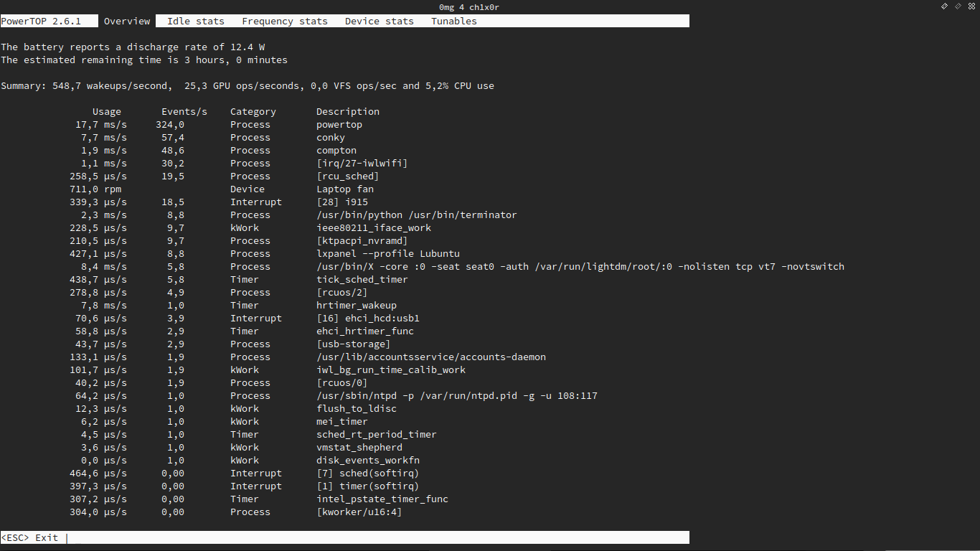Click the 258,5 µs/s usage value
The width and height of the screenshot is (980, 551).
point(98,176)
